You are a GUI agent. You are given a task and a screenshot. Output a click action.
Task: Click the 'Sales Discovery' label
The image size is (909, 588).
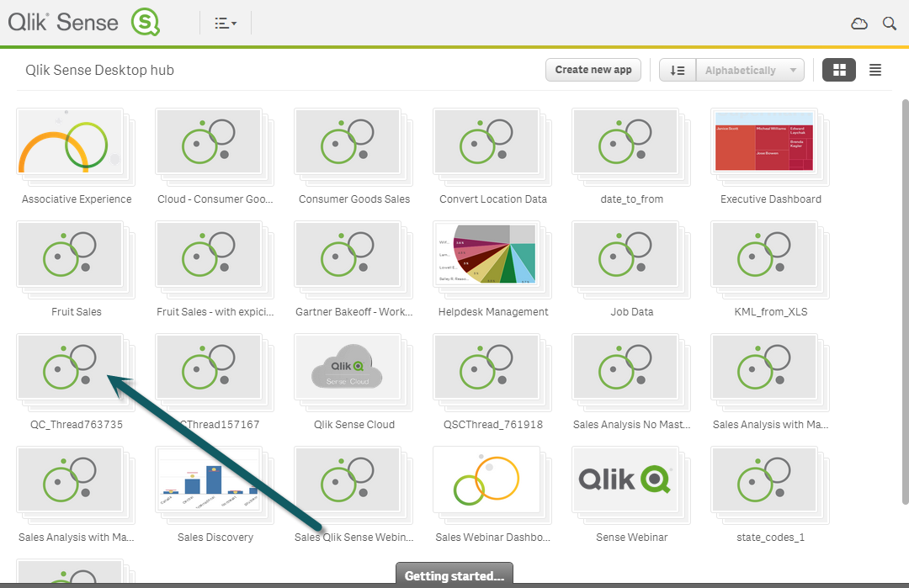[215, 538]
